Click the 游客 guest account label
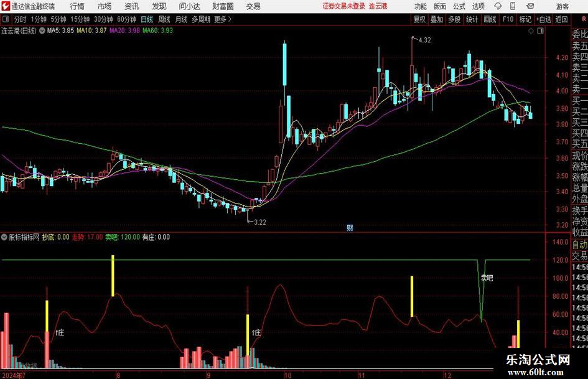Screen dimensions: 588x379 562,6
